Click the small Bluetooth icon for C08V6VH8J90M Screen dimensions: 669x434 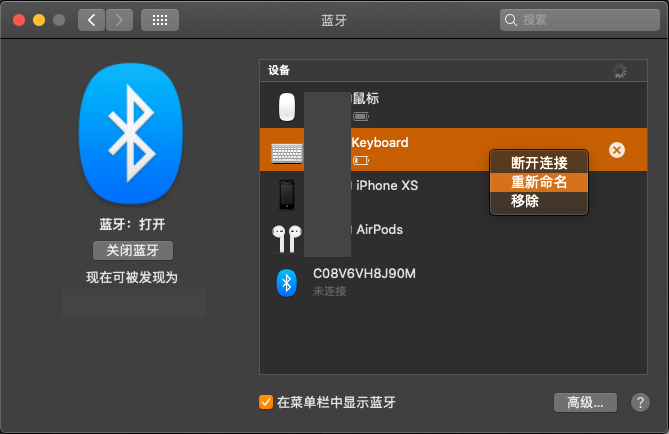click(x=286, y=282)
